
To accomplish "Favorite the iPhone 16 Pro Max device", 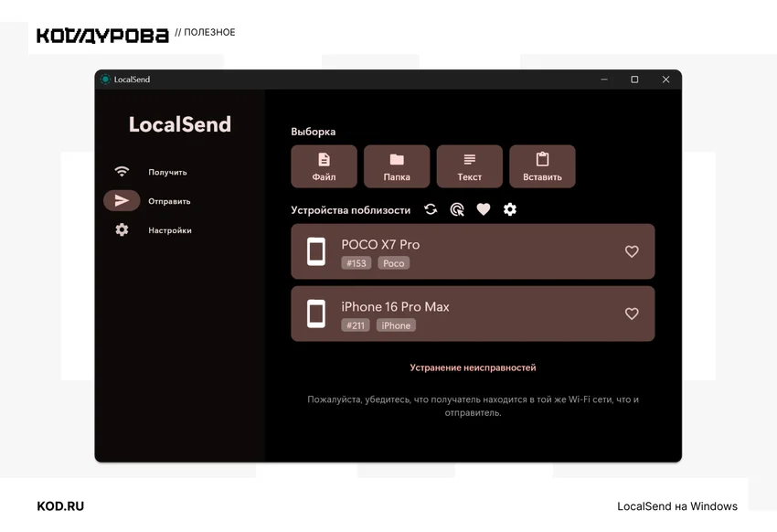I will (x=632, y=314).
